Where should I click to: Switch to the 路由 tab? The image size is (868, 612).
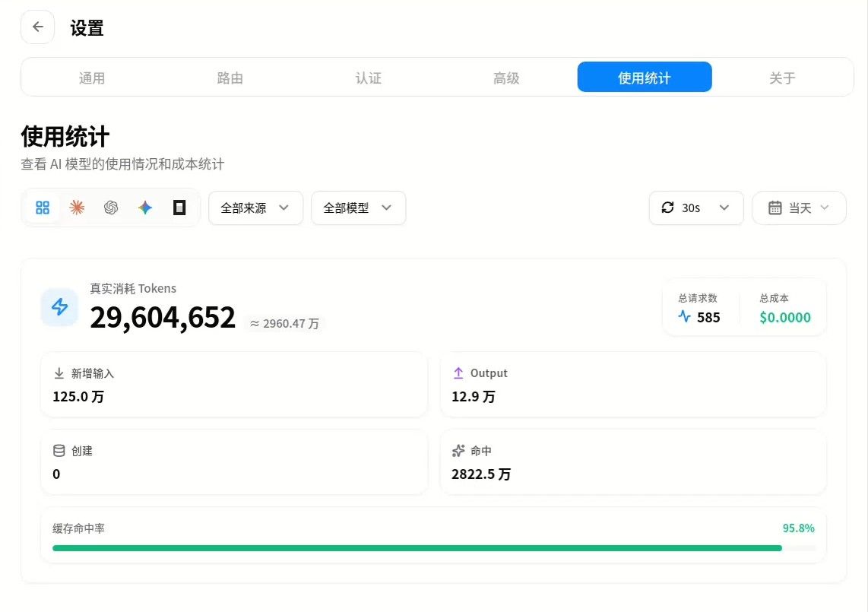[230, 78]
